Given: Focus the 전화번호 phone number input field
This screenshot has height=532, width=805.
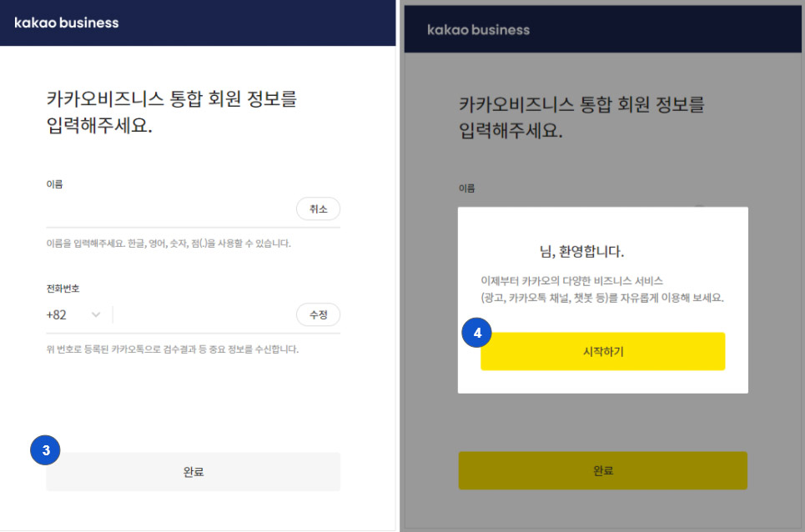Looking at the screenshot, I should 200,315.
